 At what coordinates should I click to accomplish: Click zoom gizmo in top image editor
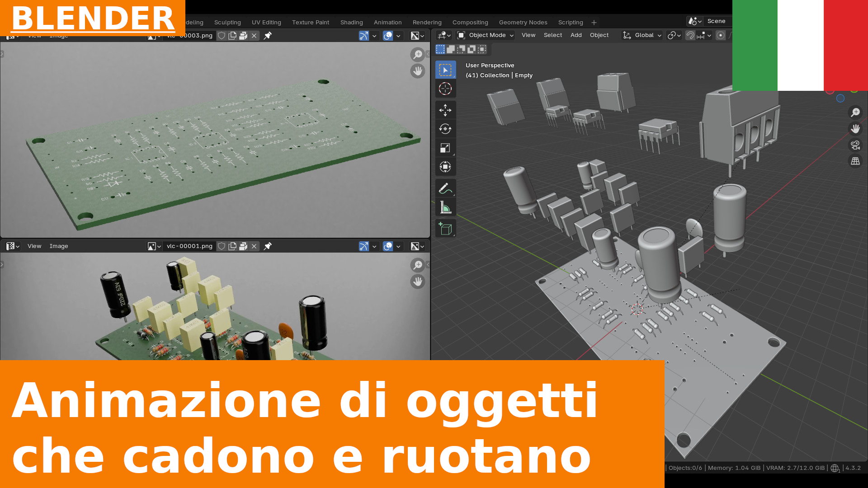(x=418, y=54)
